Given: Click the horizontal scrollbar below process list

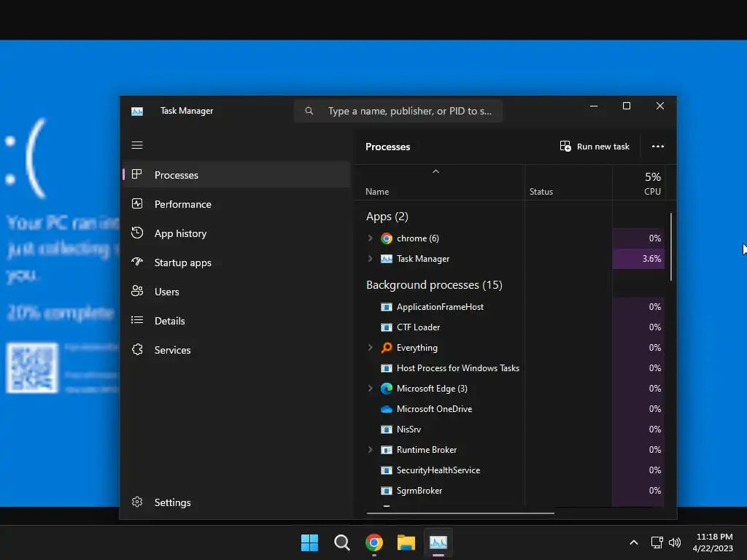Looking at the screenshot, I should pos(460,513).
